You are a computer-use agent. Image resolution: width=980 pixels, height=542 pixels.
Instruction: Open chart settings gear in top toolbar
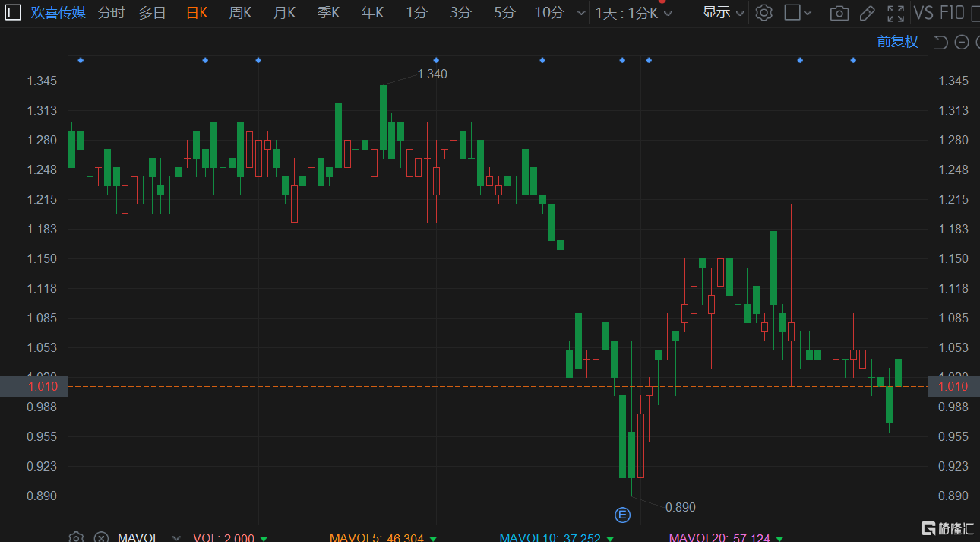pyautogui.click(x=763, y=13)
